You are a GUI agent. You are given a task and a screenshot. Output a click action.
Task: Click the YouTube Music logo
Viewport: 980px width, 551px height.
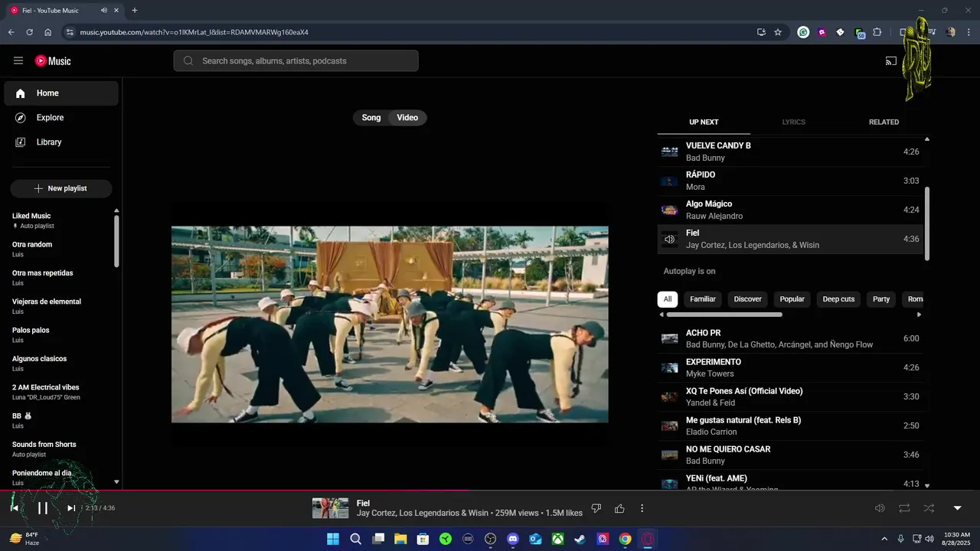click(x=53, y=61)
